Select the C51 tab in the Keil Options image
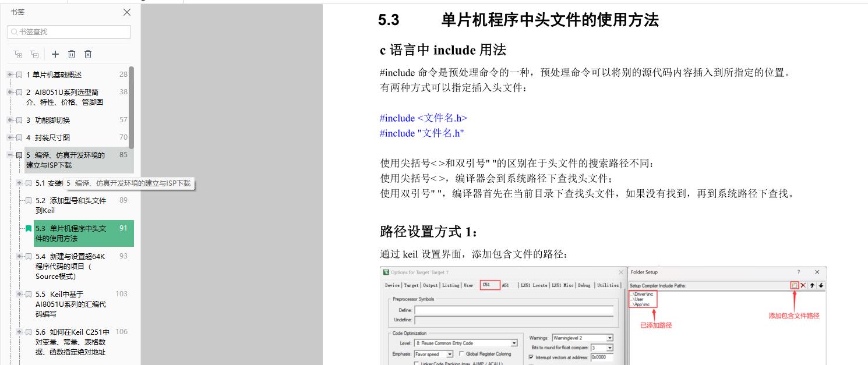 point(490,285)
